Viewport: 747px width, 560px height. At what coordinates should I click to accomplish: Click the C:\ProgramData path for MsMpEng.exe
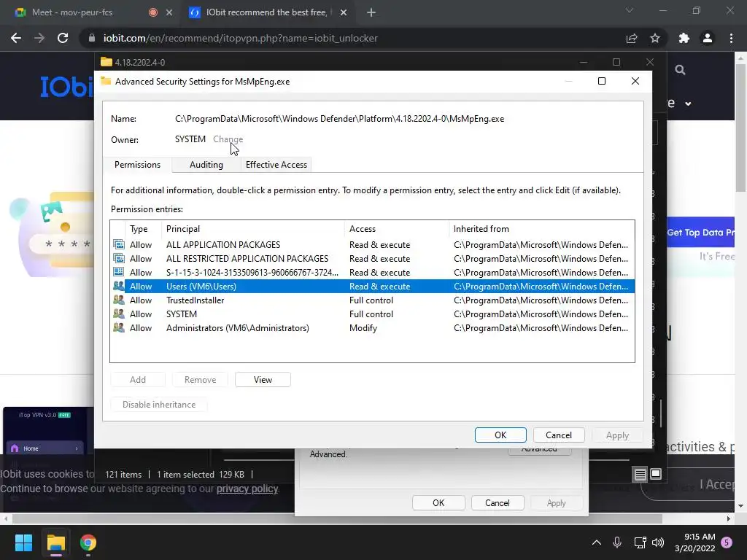(x=339, y=119)
